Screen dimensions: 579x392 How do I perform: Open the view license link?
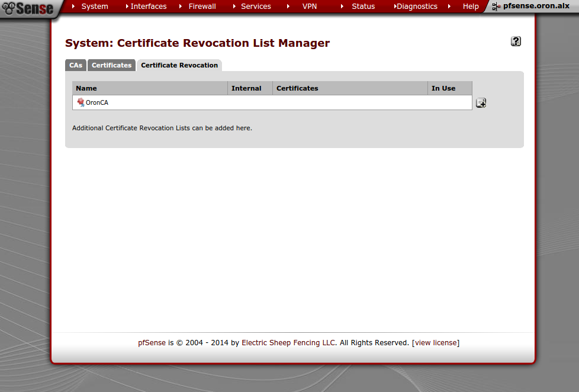tap(436, 342)
